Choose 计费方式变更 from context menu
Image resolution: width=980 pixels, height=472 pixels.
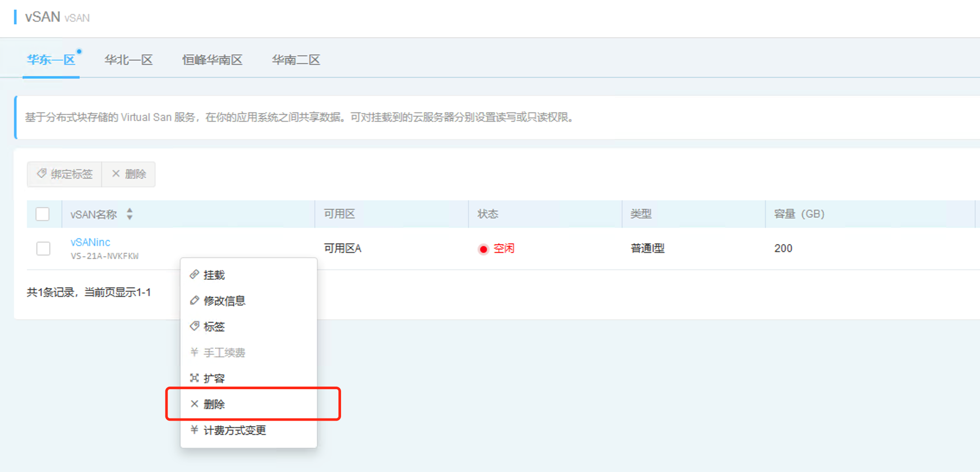tap(234, 430)
